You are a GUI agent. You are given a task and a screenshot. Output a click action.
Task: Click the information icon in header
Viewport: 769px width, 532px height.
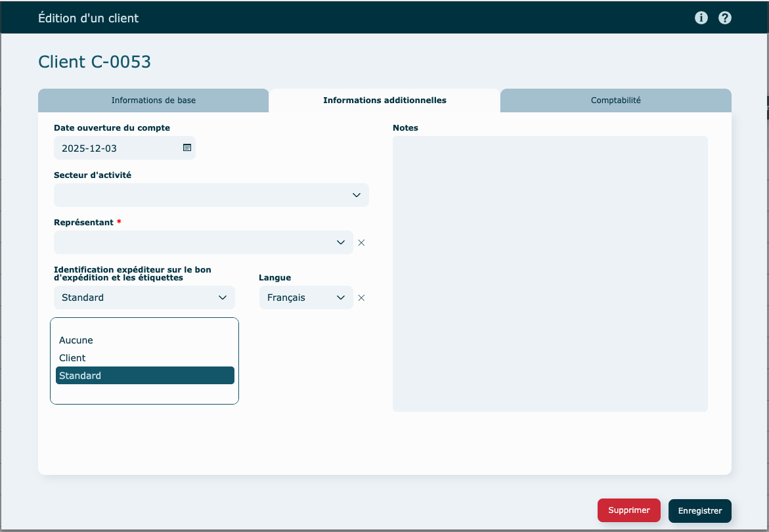[x=701, y=18]
